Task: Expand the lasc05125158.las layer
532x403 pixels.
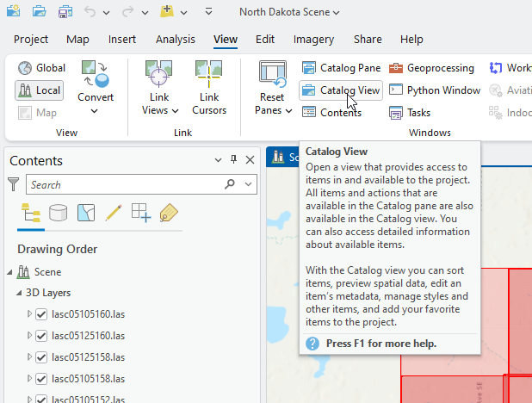Action: tap(29, 356)
